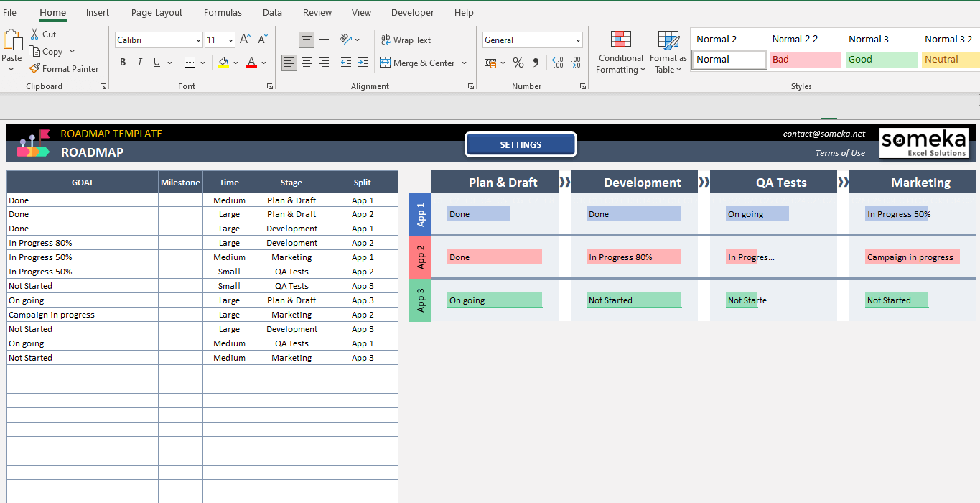980x503 pixels.
Task: Click the Milestone column header
Action: [x=180, y=183]
